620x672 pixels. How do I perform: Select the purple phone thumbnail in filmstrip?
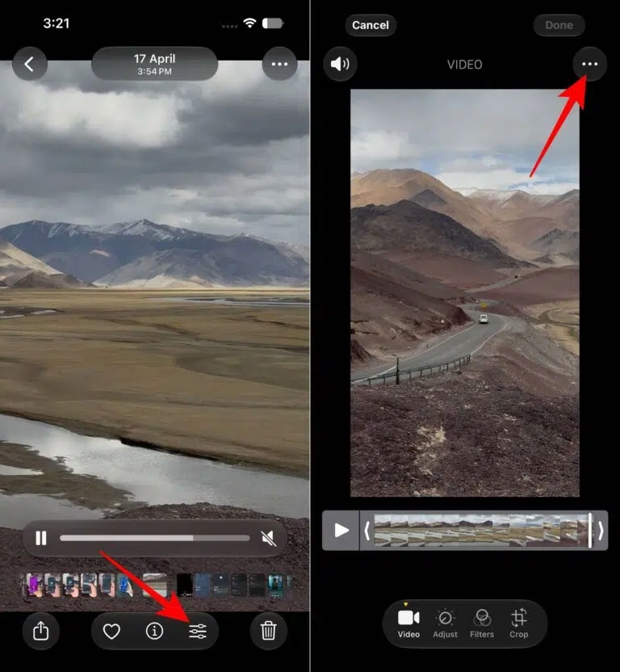(34, 586)
